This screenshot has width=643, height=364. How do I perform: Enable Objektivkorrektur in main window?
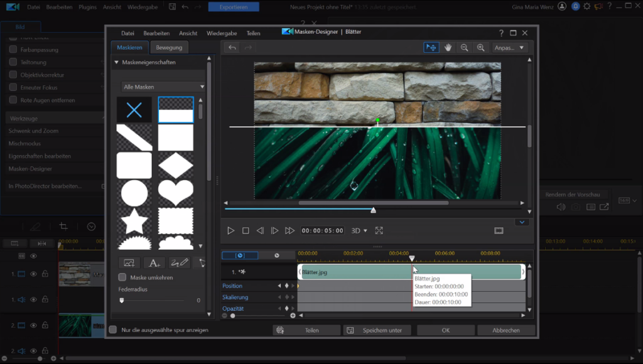coord(13,75)
